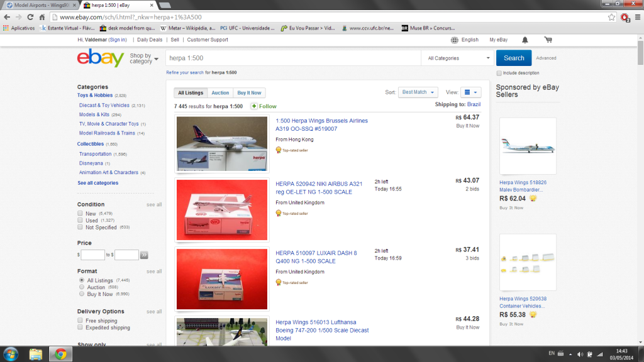Click the minimum price input field
Image resolution: width=644 pixels, height=362 pixels.
[x=93, y=255]
